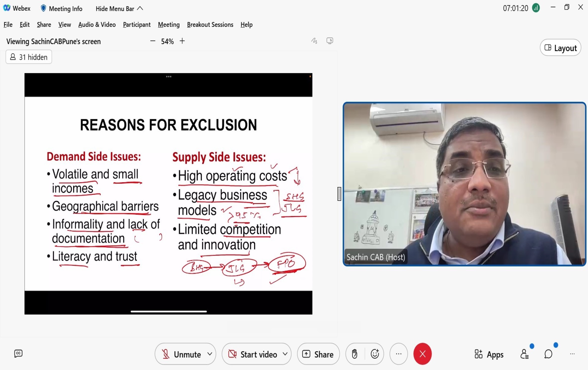Image resolution: width=588 pixels, height=370 pixels.
Task: Open the Apps panel
Action: 489,354
